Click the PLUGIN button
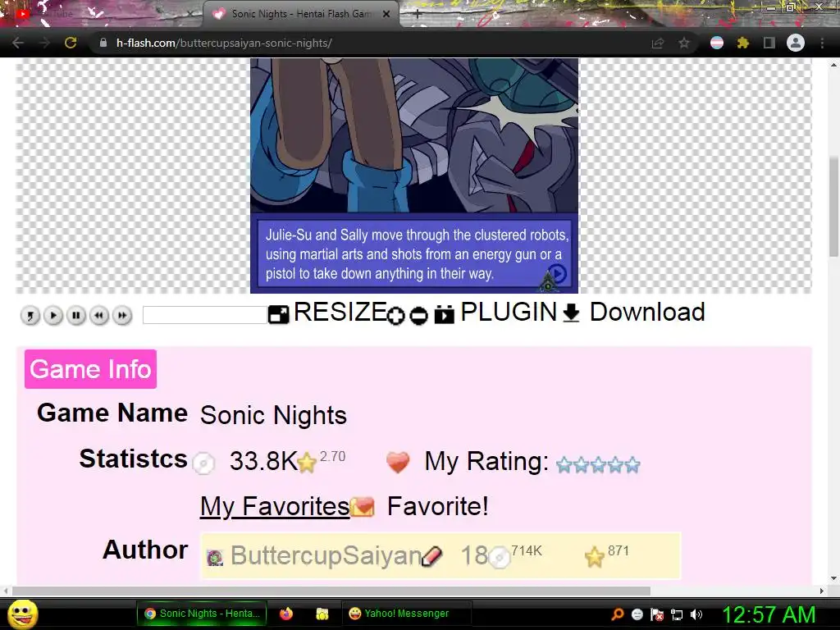This screenshot has width=840, height=630. click(x=495, y=313)
